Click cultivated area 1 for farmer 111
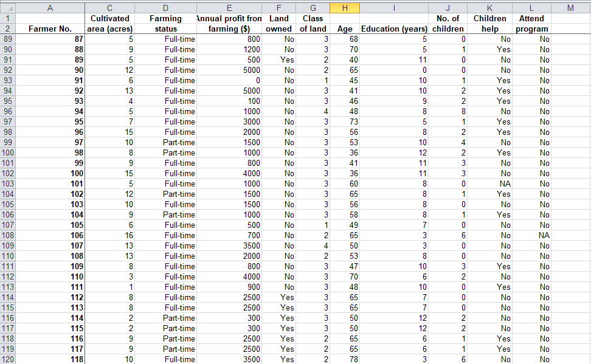The image size is (591, 364). pos(109,287)
